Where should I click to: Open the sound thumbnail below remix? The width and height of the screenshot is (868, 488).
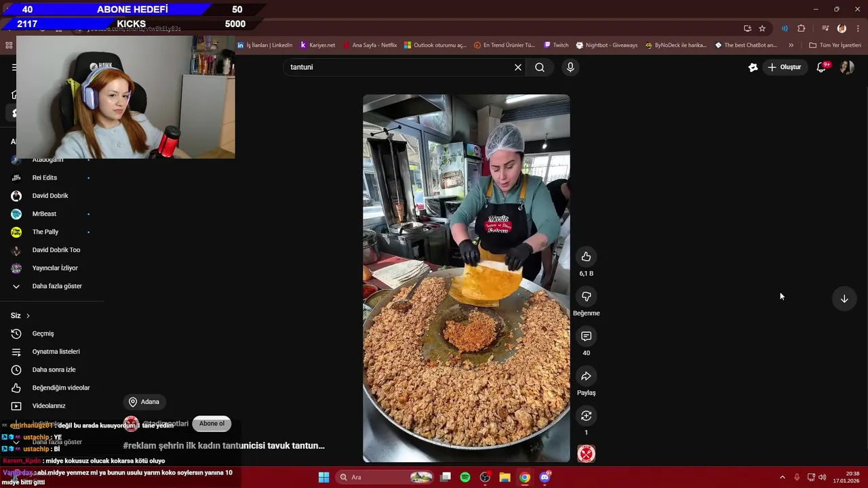(586, 454)
